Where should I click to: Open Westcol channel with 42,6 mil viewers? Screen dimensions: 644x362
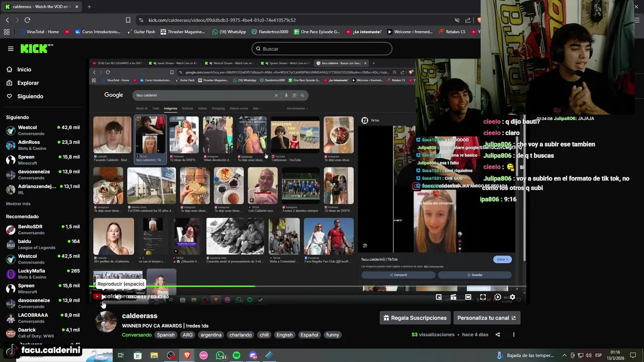[x=43, y=130]
